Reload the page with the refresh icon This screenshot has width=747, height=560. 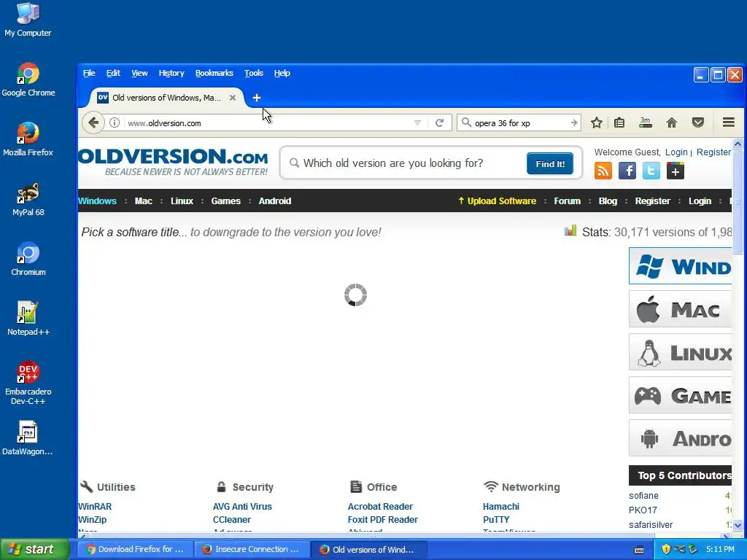[x=439, y=122]
